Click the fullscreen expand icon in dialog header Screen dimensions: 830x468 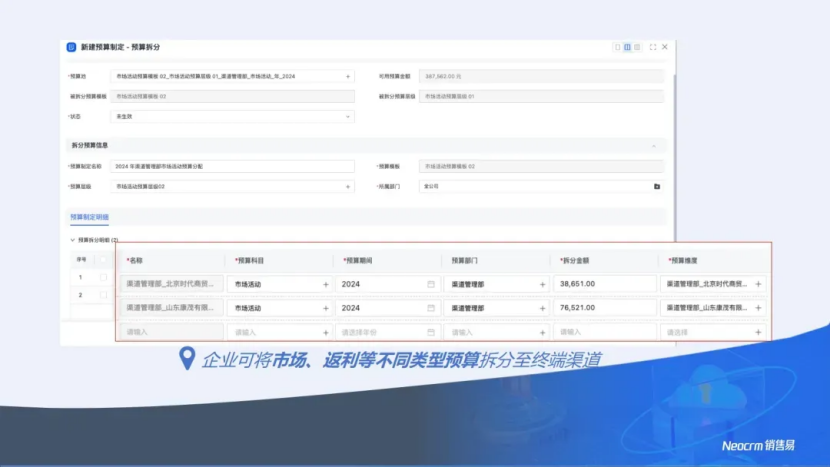click(x=653, y=47)
